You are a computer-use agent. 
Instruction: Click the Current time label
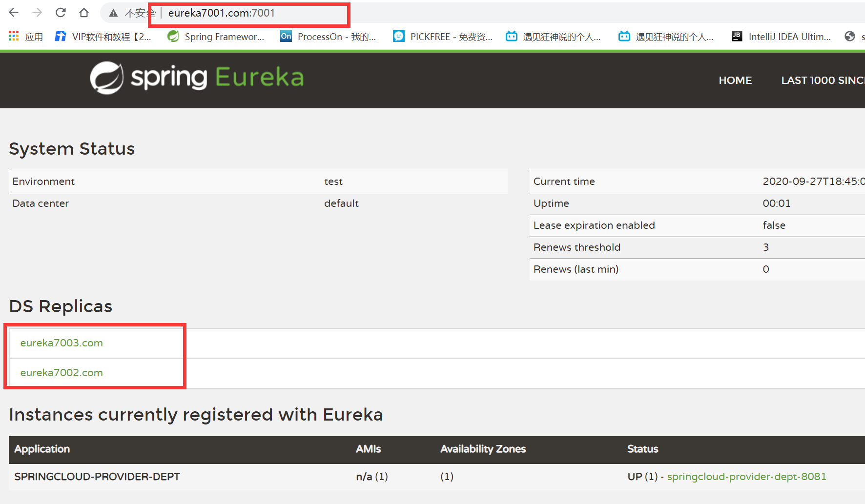point(564,181)
